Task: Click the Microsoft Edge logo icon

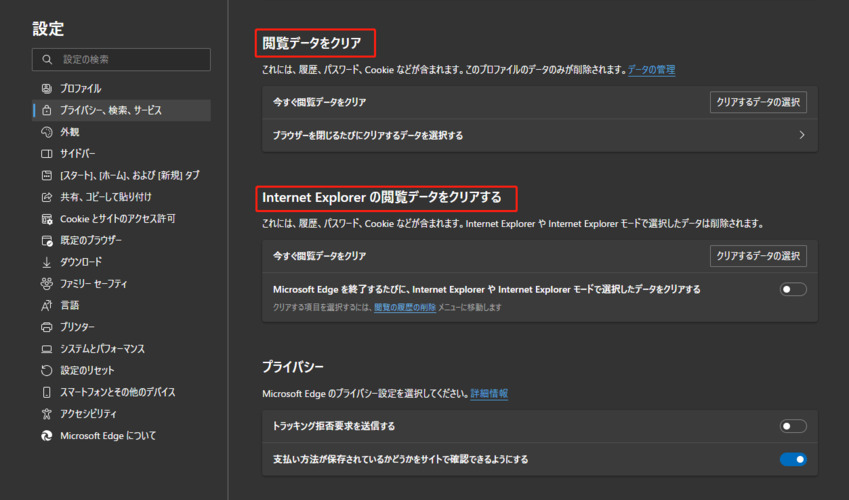Action: pos(47,435)
